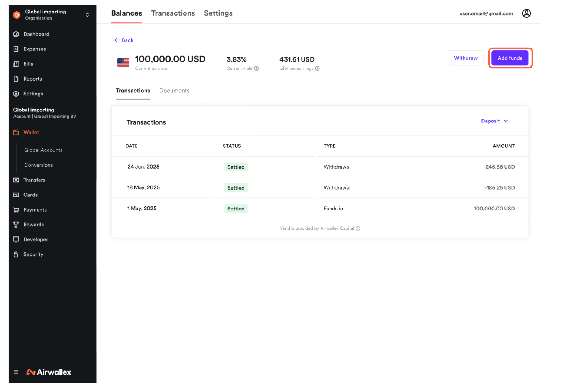Click the Current yield info icon
Viewport: 581px width, 392px height.
(x=256, y=68)
